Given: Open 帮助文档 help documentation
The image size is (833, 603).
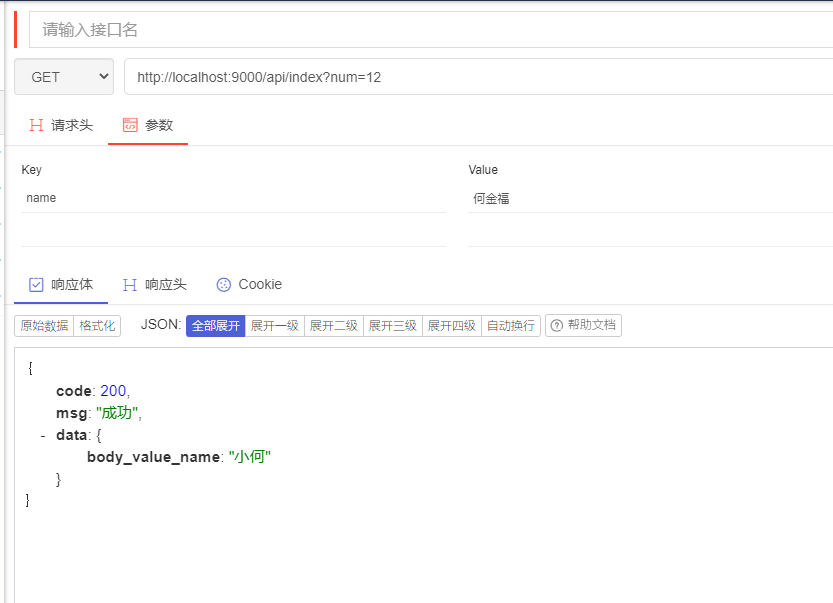Looking at the screenshot, I should pos(583,326).
